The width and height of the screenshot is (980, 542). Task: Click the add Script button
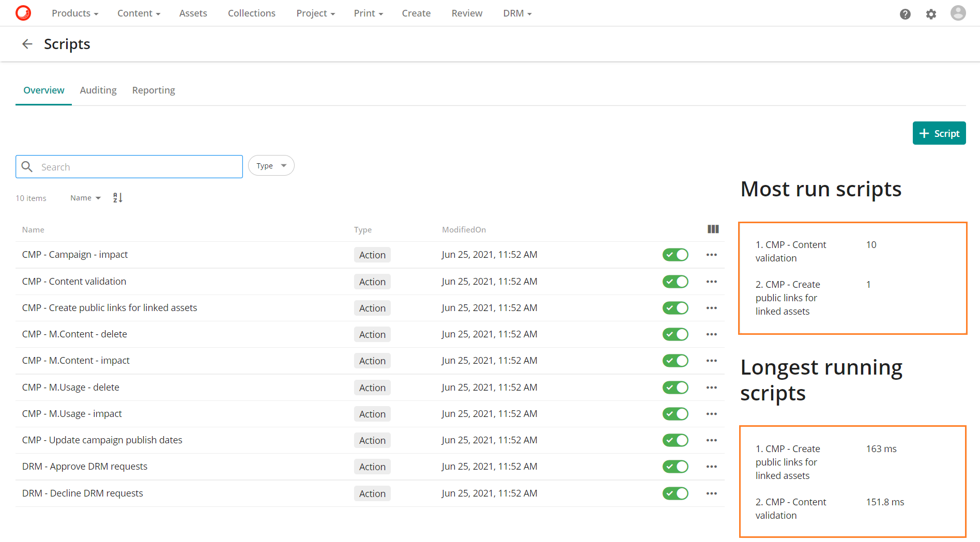pos(939,133)
